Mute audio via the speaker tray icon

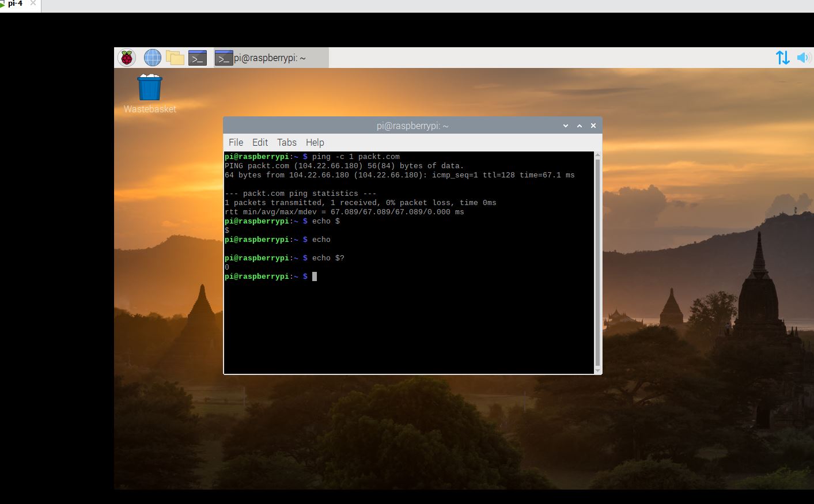[803, 57]
